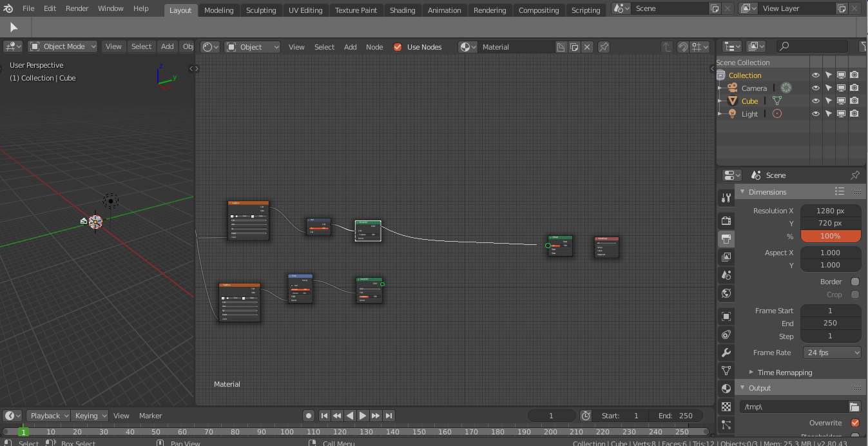Jump to the end frame button
This screenshot has height=446, width=868.
coord(389,416)
